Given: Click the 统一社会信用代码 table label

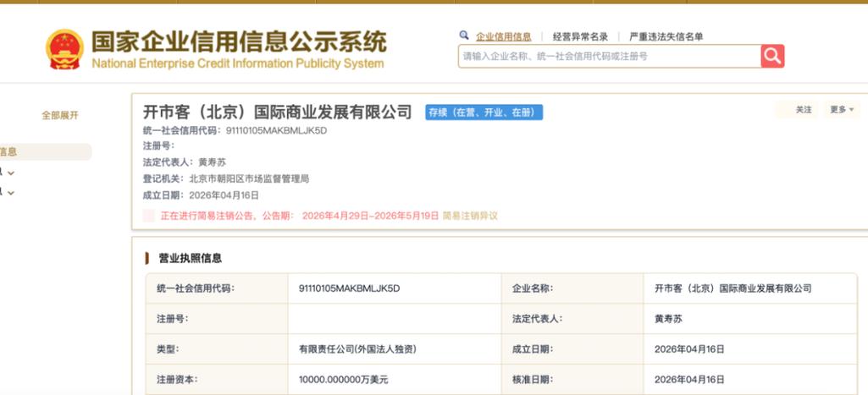Looking at the screenshot, I should coord(195,288).
